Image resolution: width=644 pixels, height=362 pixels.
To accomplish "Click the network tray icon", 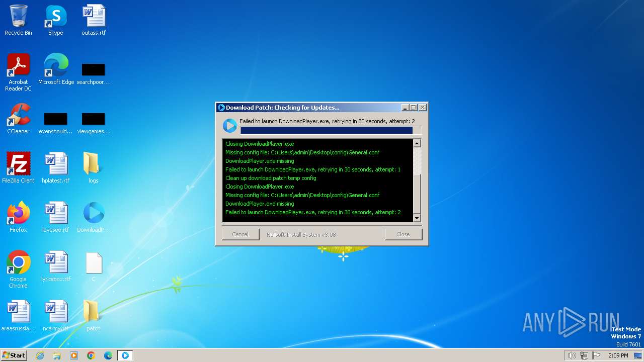I will point(584,355).
